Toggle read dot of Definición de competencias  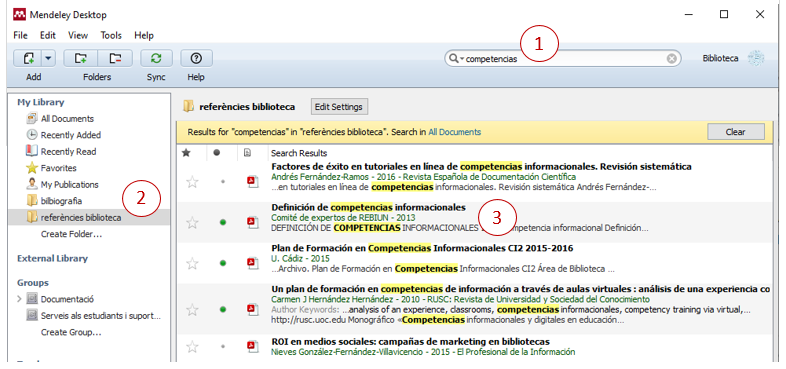click(223, 222)
